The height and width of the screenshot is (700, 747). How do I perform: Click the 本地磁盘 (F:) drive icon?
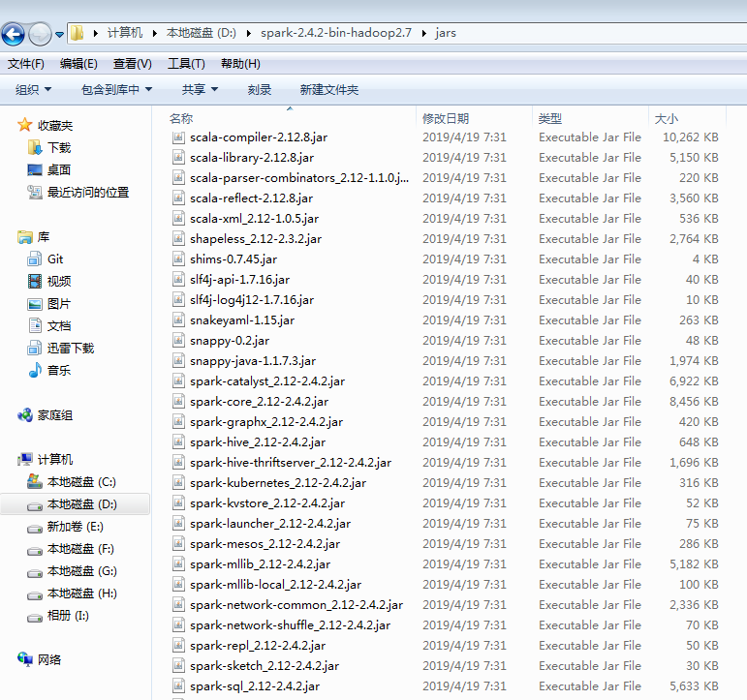tap(35, 551)
